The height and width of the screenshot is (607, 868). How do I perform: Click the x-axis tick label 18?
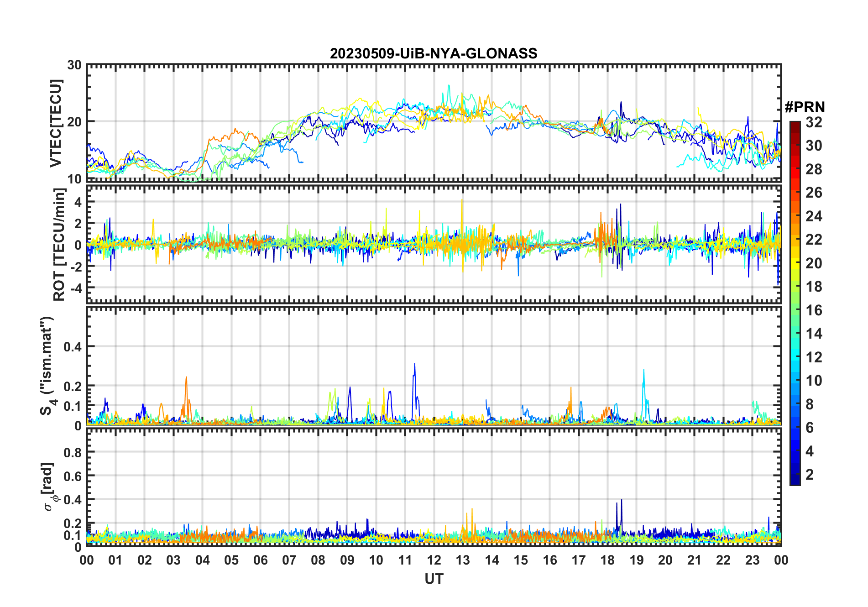(607, 560)
